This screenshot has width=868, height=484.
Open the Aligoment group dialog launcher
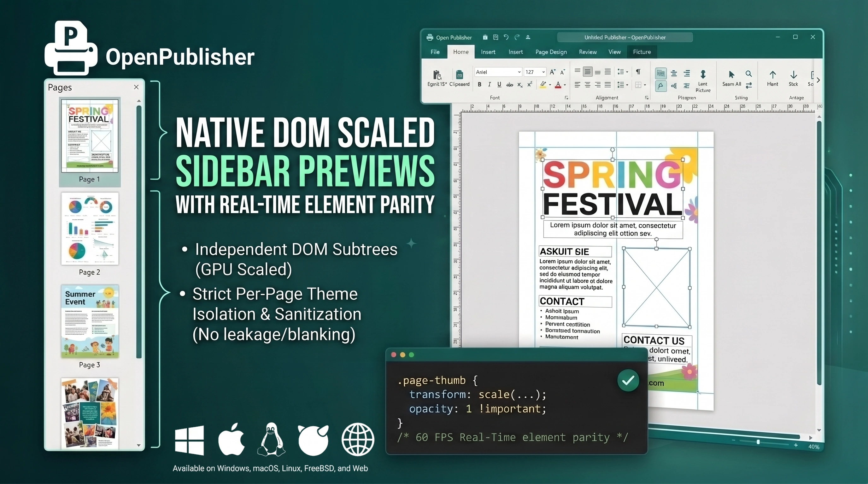[647, 98]
